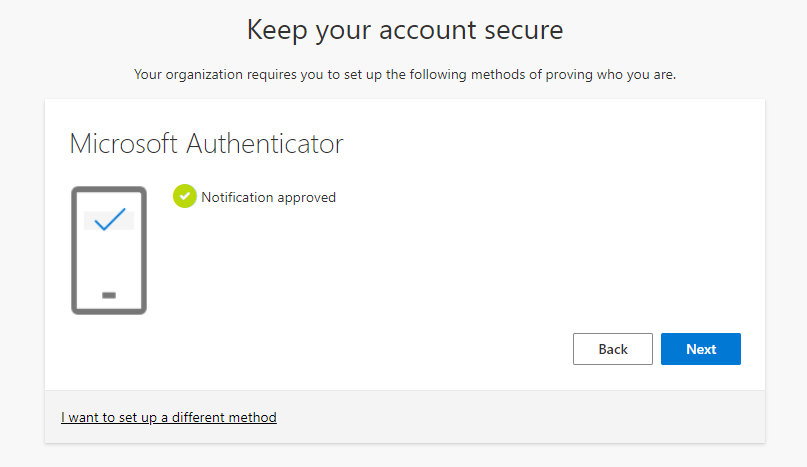Click the word 'Authenticator' in card heading
Screen dimensions: 807x467
pos(265,144)
